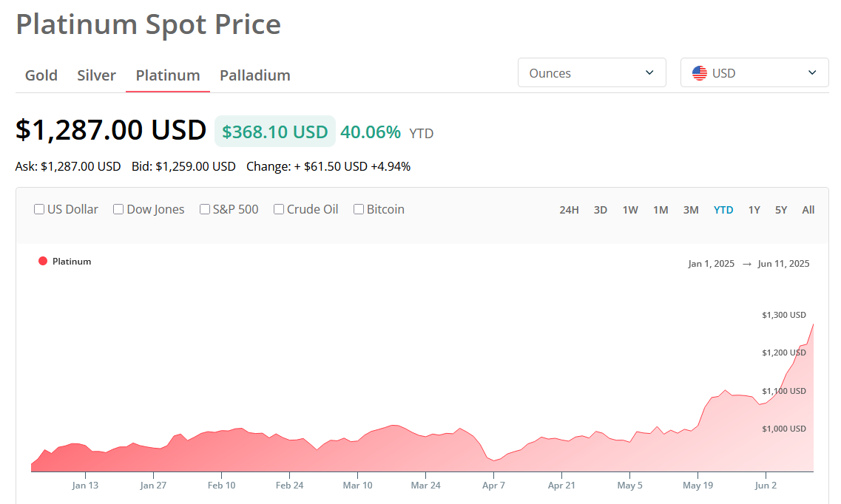Image resolution: width=841 pixels, height=504 pixels.
Task: Open the Silver tab
Action: 97,75
